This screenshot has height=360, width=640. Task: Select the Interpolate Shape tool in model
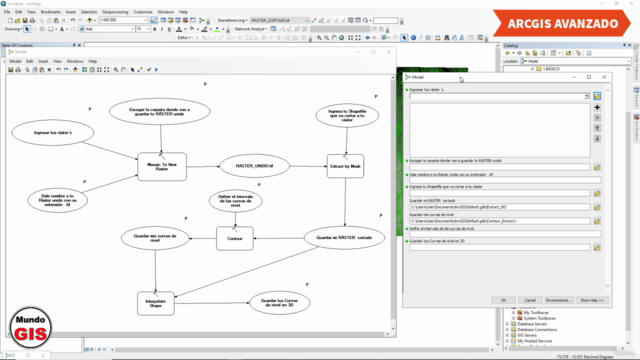(156, 303)
